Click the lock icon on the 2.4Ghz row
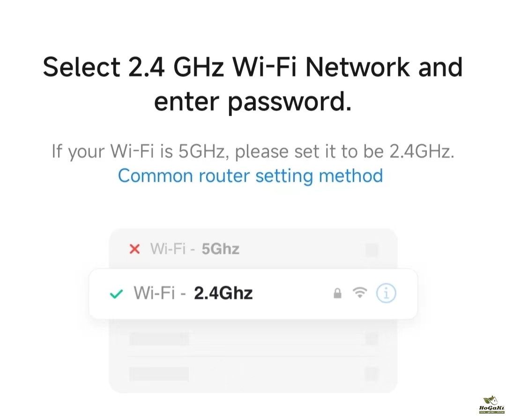Image resolution: width=506 pixels, height=420 pixels. [337, 294]
